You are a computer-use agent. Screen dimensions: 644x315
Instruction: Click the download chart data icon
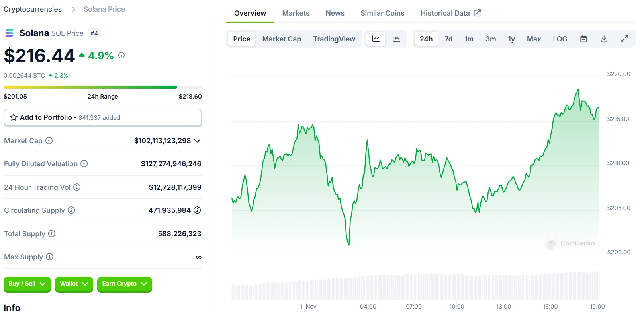pos(604,39)
